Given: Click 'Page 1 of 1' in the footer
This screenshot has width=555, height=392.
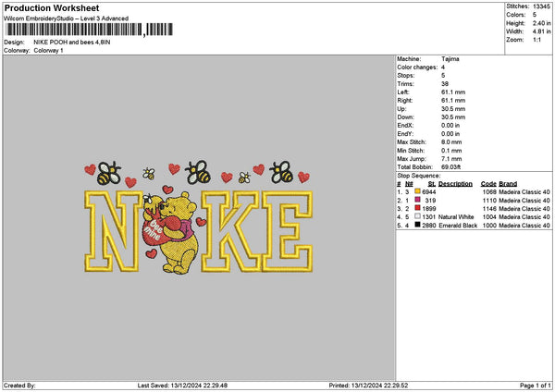Looking at the screenshot, I should click(536, 386).
